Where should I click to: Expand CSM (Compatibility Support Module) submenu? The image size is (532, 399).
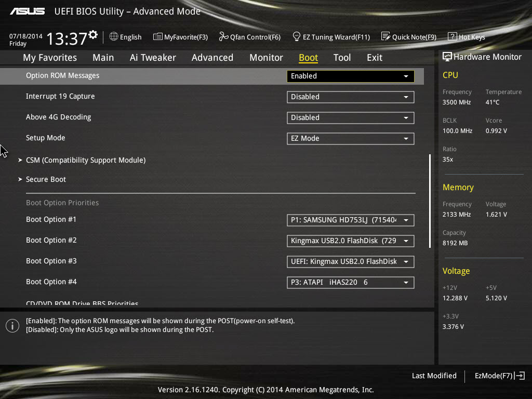coord(86,160)
